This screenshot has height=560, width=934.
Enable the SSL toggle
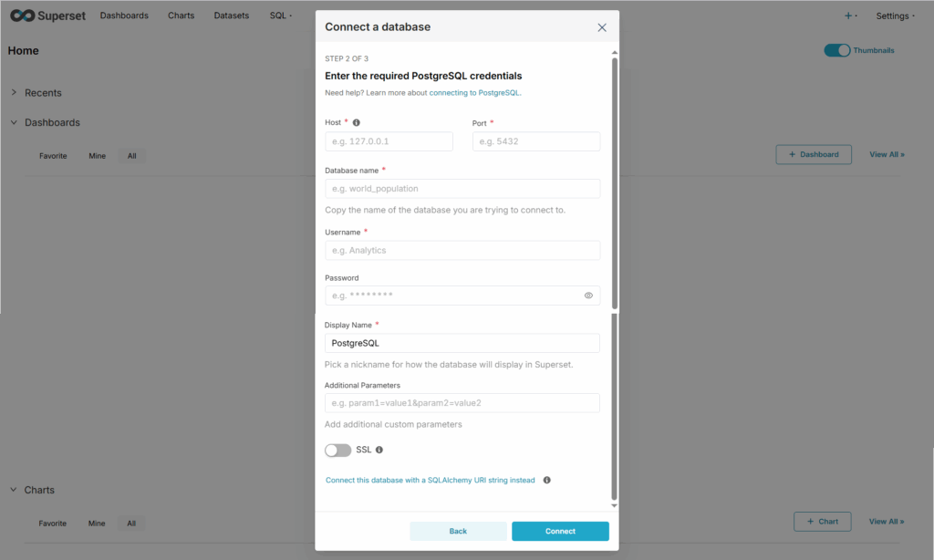[x=337, y=450]
